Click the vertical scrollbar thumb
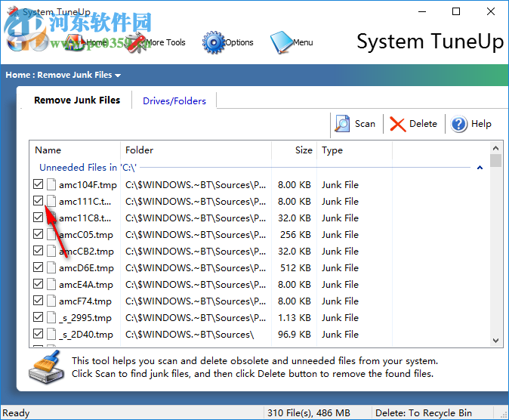This screenshot has height=420, width=509. click(495, 160)
